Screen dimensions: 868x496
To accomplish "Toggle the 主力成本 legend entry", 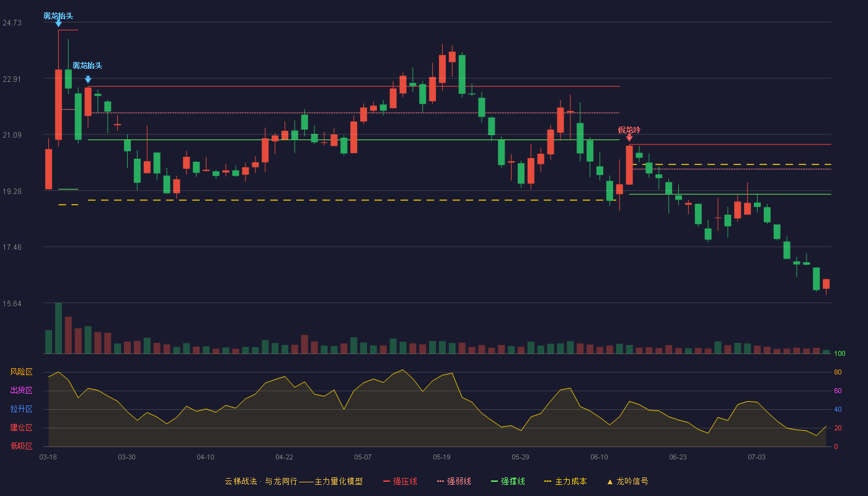I will point(565,481).
